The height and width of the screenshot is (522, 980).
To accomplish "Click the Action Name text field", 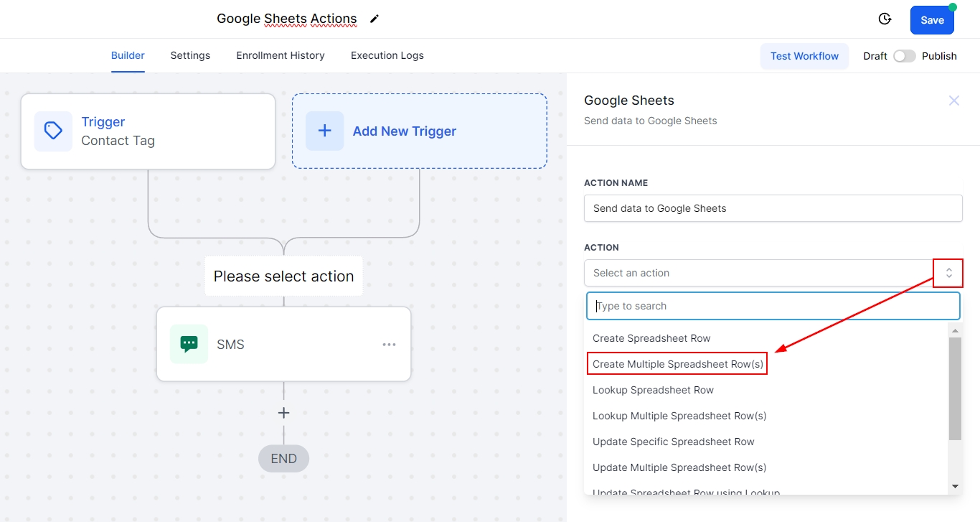I will click(x=773, y=208).
